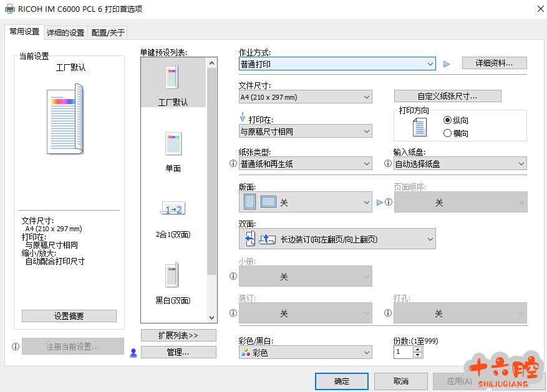The width and height of the screenshot is (547, 392).
Task: Switch to the 详细的设置 tab
Action: [x=65, y=32]
